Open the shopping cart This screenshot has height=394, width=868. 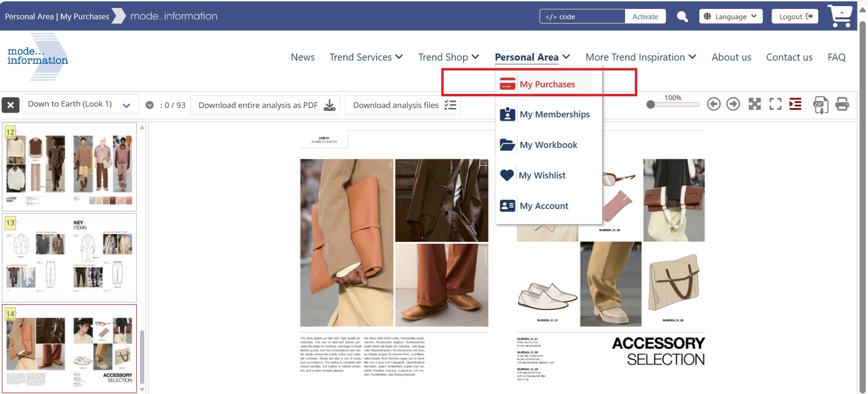840,16
